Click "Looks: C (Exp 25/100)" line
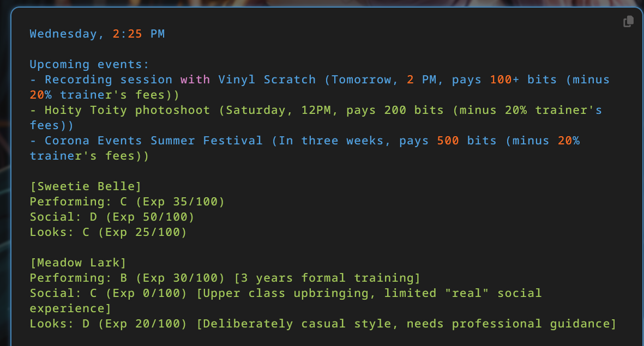The image size is (644, 346). pos(109,232)
